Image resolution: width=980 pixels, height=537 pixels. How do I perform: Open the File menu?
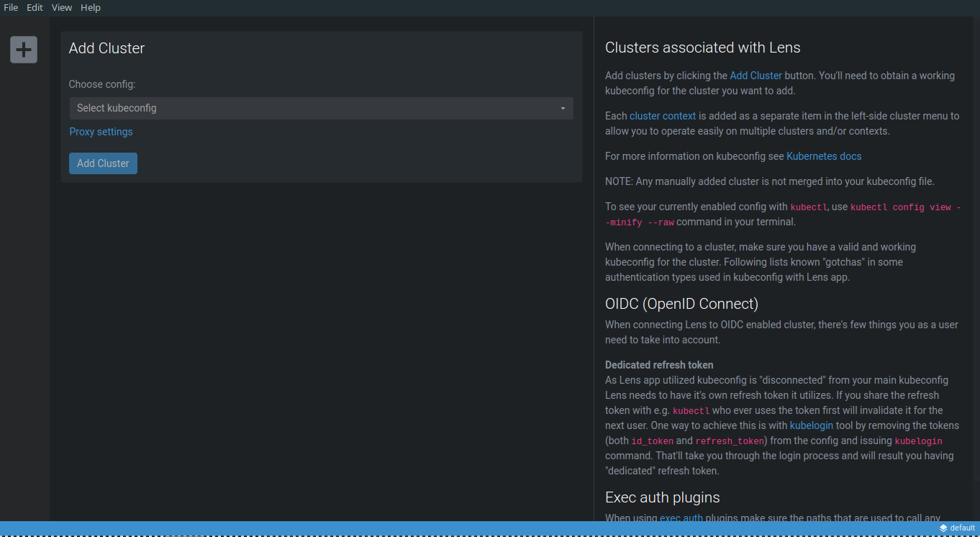(x=10, y=7)
